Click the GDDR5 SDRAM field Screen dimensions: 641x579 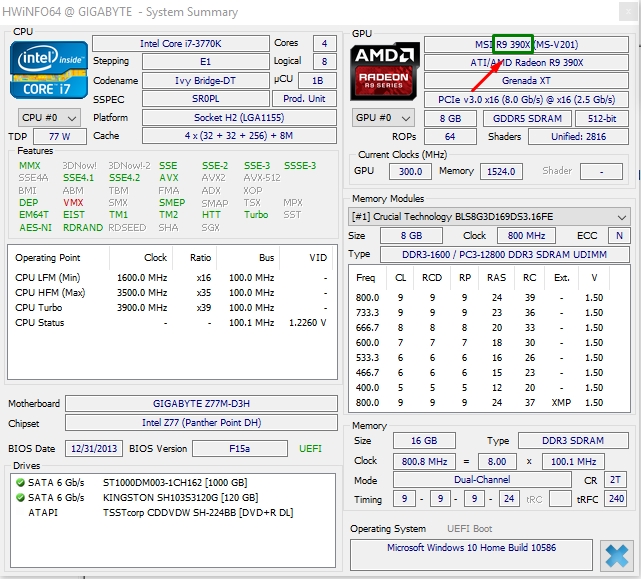point(527,119)
